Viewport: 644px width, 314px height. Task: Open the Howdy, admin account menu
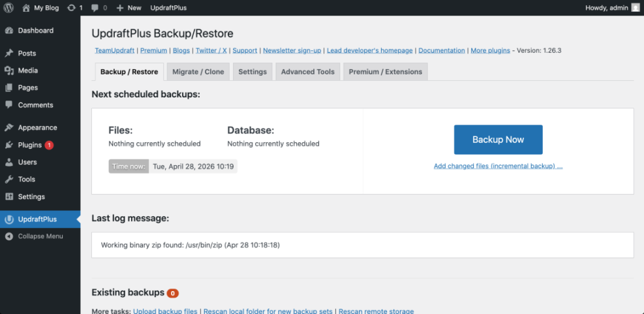pos(613,8)
